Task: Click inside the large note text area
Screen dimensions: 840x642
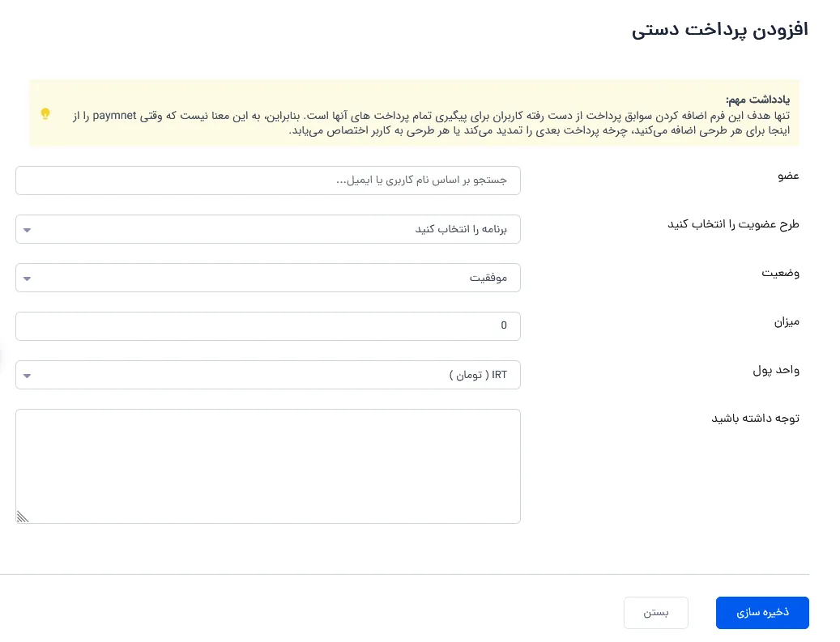Action: 268,466
